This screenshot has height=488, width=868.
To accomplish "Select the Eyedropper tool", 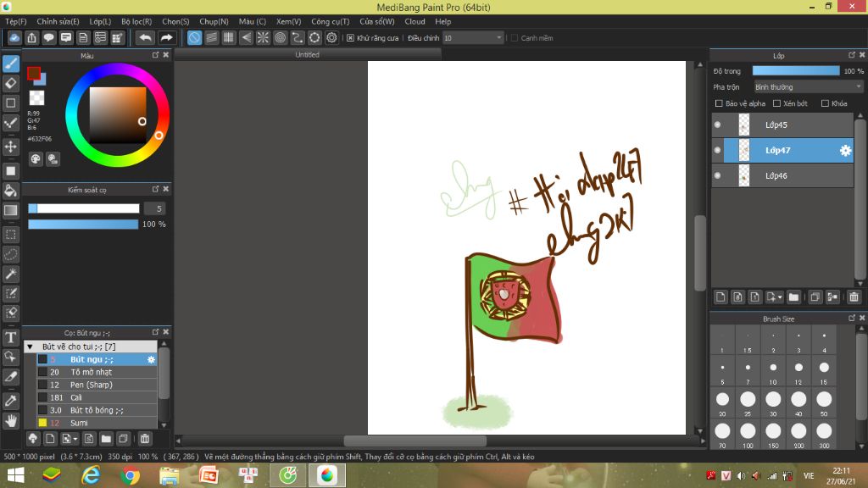I will point(11,401).
